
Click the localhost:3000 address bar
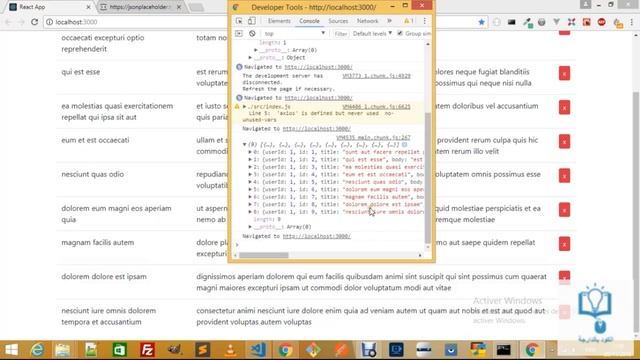click(261, 22)
